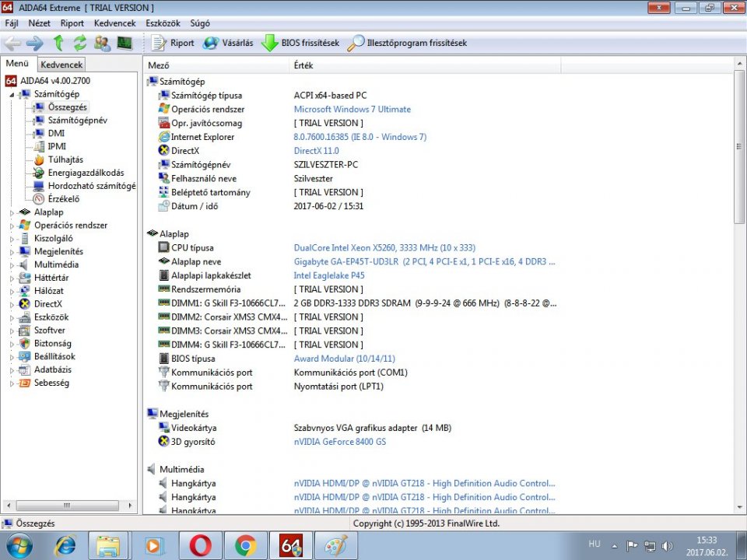Open Illesztőprogram frissítések
This screenshot has height=560, width=747.
pyautogui.click(x=407, y=44)
